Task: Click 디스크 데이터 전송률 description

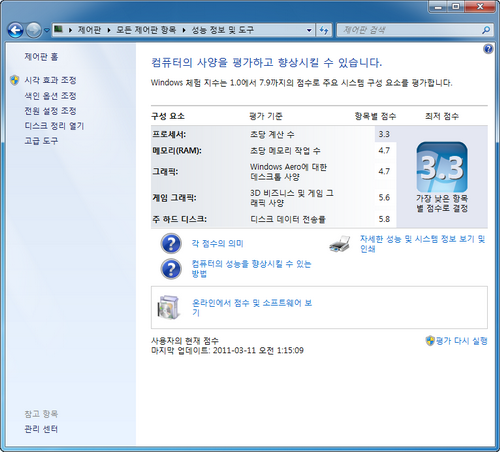Action: 288,219
